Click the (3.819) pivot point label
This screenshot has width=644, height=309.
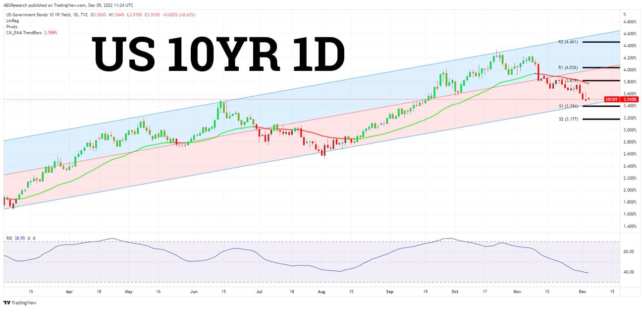point(571,80)
